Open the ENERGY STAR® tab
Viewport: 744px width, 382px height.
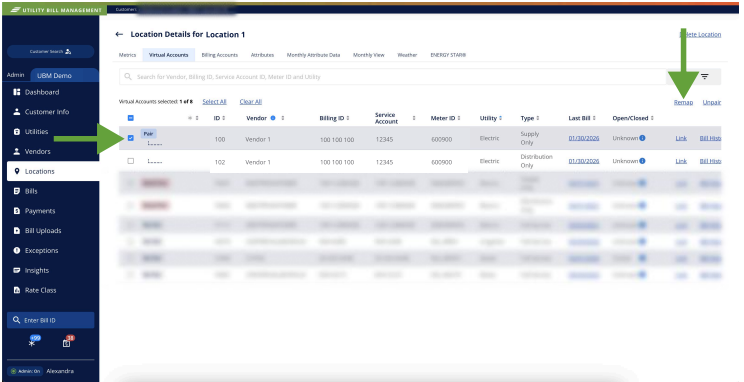tap(448, 55)
